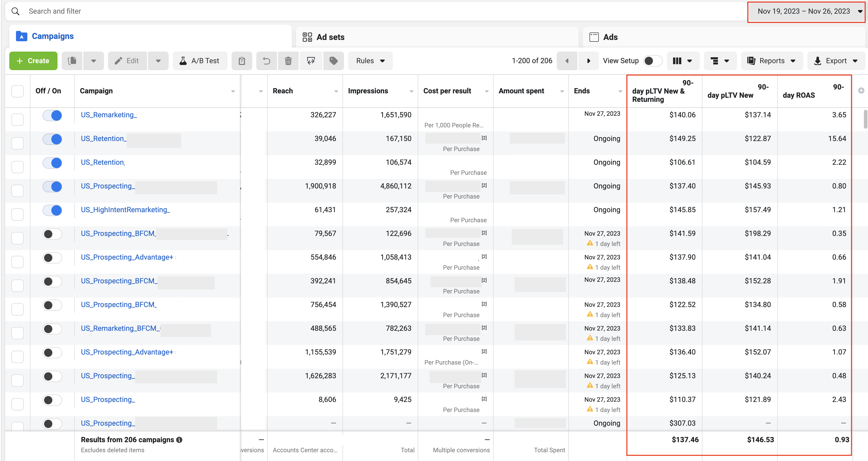
Task: Click the vertical scrollbar thumb
Action: (x=865, y=119)
